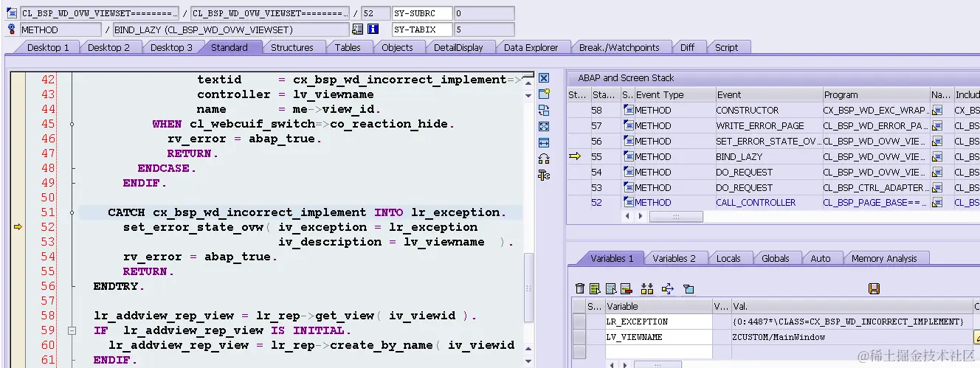Open the Tables tab
Image resolution: width=980 pixels, height=368 pixels.
click(x=348, y=47)
